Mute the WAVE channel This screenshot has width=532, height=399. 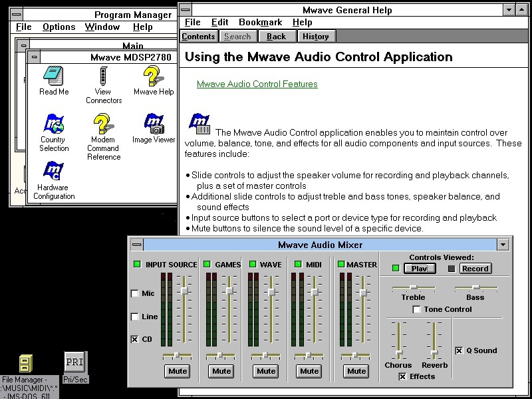(266, 371)
